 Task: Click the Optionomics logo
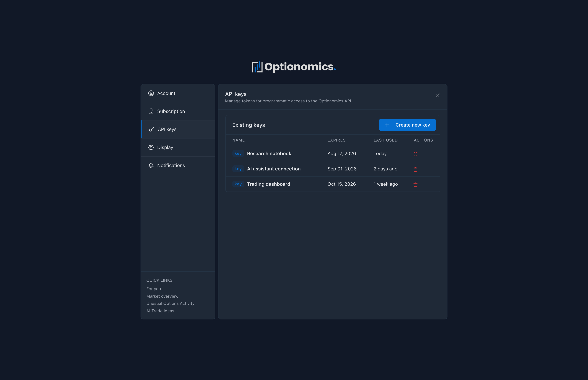(x=294, y=67)
